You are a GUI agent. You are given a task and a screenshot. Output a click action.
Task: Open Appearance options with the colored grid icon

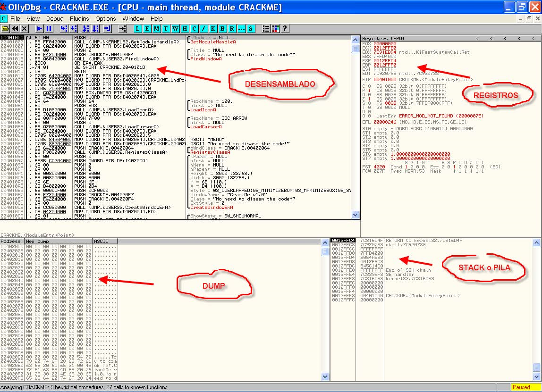point(276,29)
